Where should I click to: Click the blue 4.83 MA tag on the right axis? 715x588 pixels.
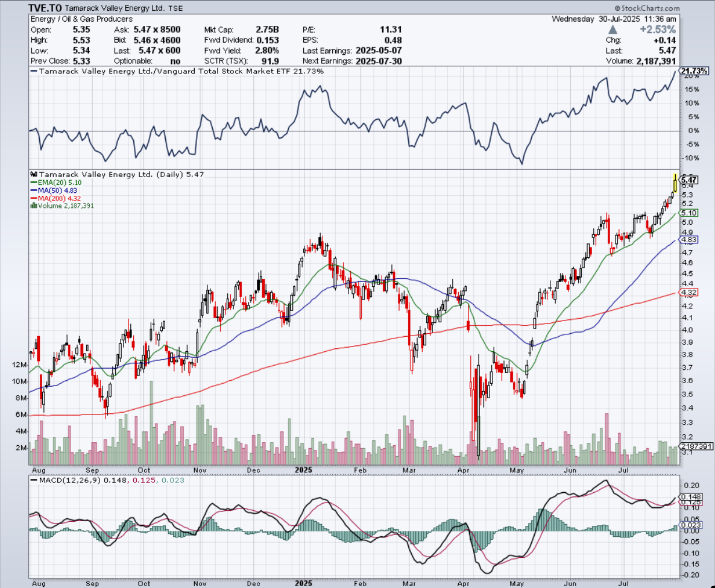(688, 240)
